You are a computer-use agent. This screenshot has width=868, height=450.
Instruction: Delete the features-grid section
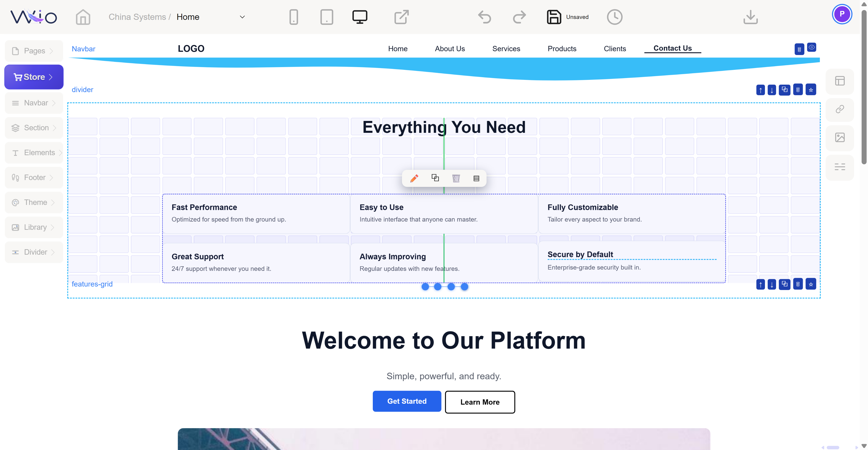798,284
